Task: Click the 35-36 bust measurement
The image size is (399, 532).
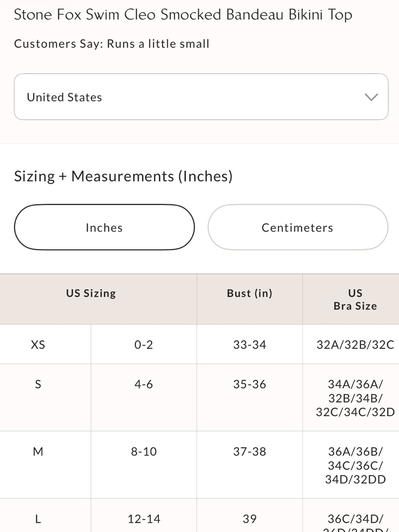Action: coord(249,384)
